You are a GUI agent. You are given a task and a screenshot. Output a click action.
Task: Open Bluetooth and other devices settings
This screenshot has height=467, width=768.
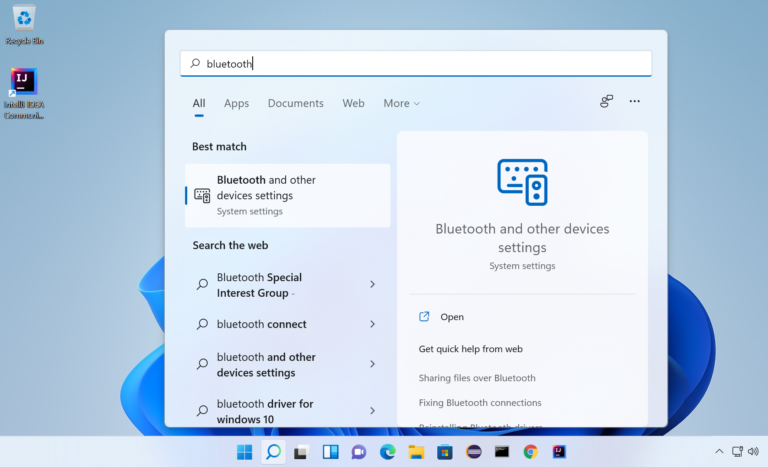[288, 195]
